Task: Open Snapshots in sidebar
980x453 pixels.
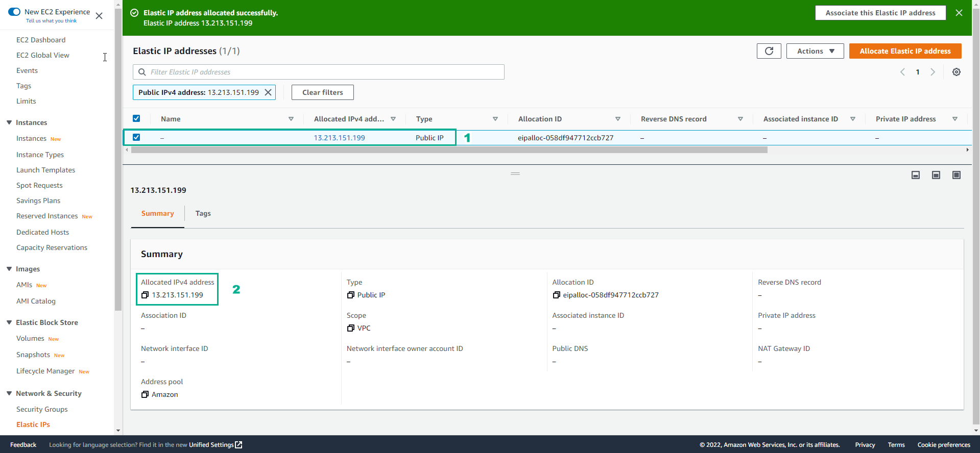Action: tap(33, 355)
